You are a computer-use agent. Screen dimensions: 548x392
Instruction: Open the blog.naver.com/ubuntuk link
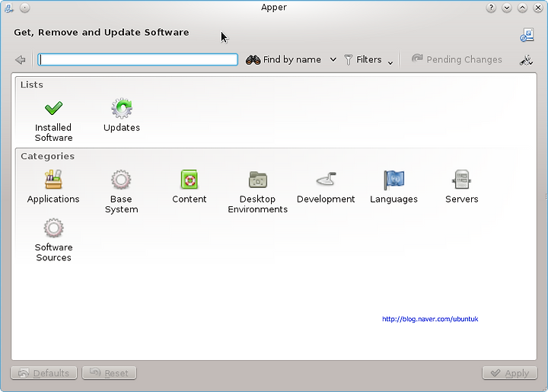tap(430, 319)
